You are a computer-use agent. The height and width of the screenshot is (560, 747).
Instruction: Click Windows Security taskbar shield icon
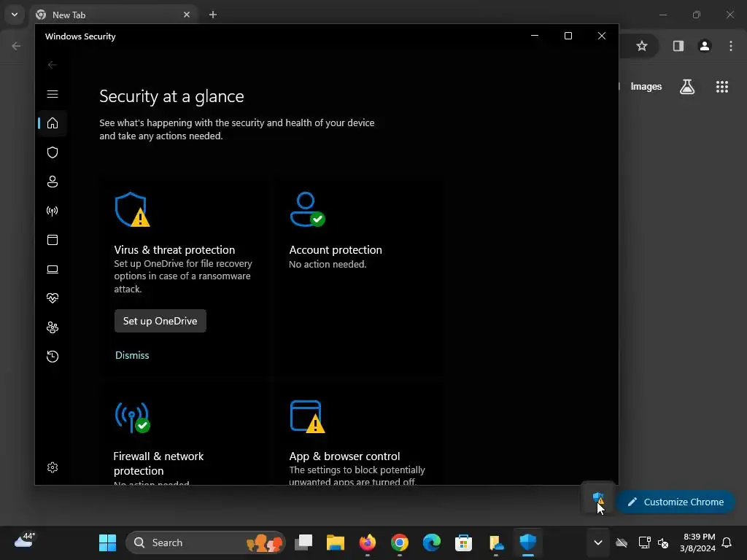[x=528, y=542]
